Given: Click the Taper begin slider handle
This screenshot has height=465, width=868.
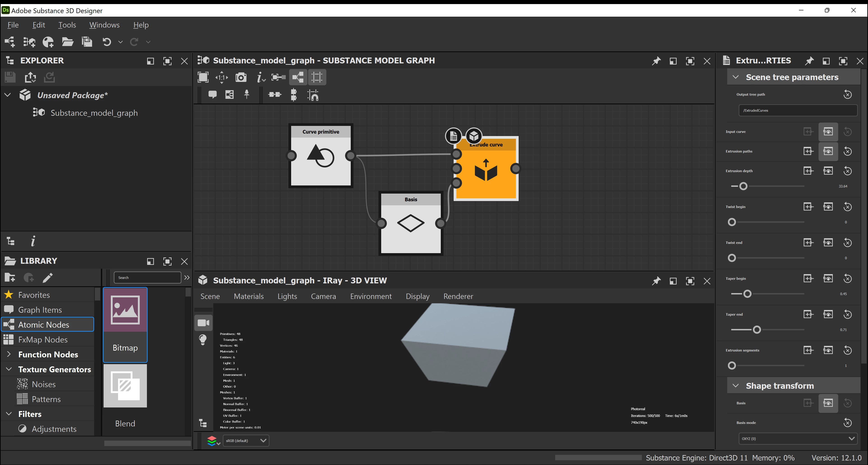Looking at the screenshot, I should tap(747, 294).
